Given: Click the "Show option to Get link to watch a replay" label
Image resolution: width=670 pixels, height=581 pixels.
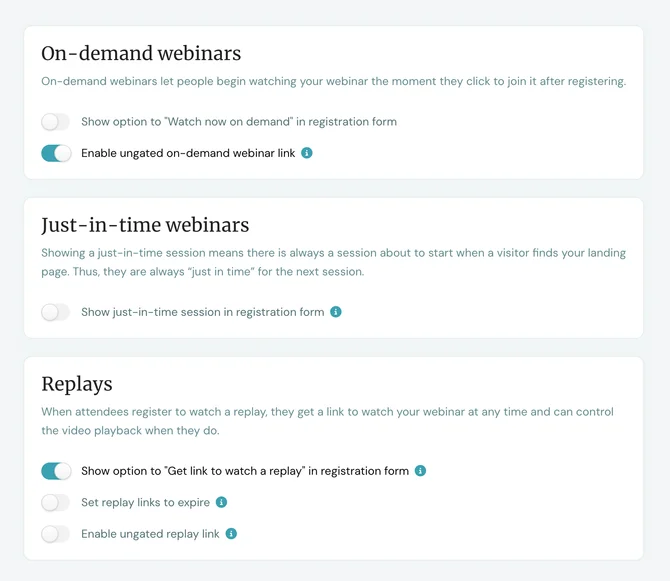Looking at the screenshot, I should point(244,470).
